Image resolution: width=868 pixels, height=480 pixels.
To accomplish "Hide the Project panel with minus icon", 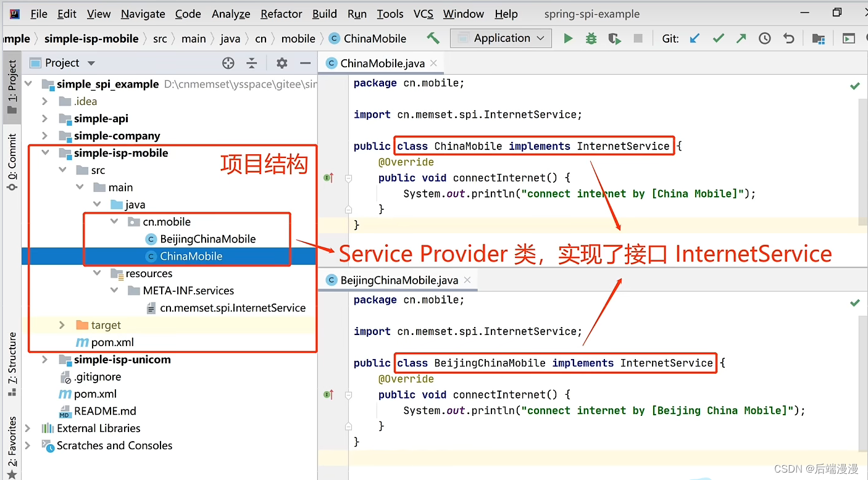I will coord(305,63).
